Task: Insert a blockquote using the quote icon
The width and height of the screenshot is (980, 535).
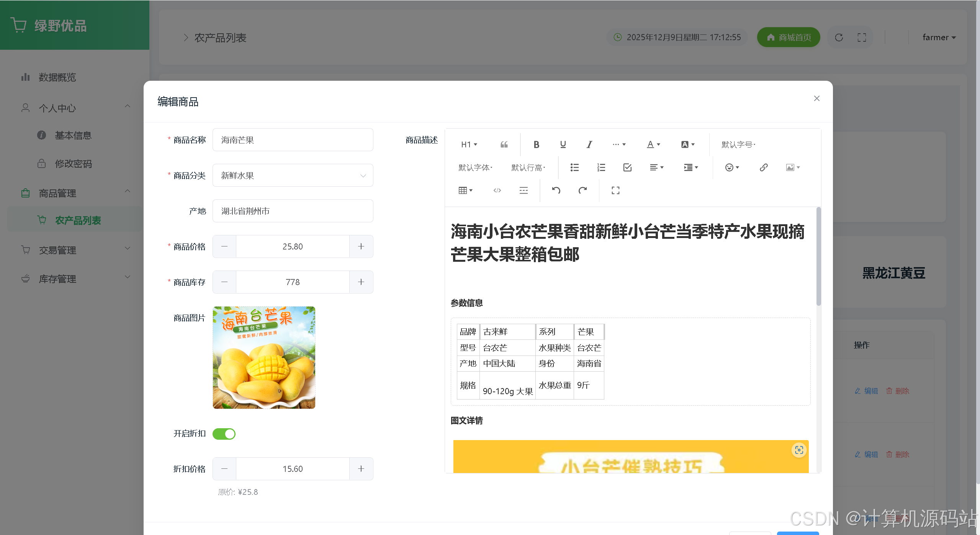Action: click(x=504, y=145)
